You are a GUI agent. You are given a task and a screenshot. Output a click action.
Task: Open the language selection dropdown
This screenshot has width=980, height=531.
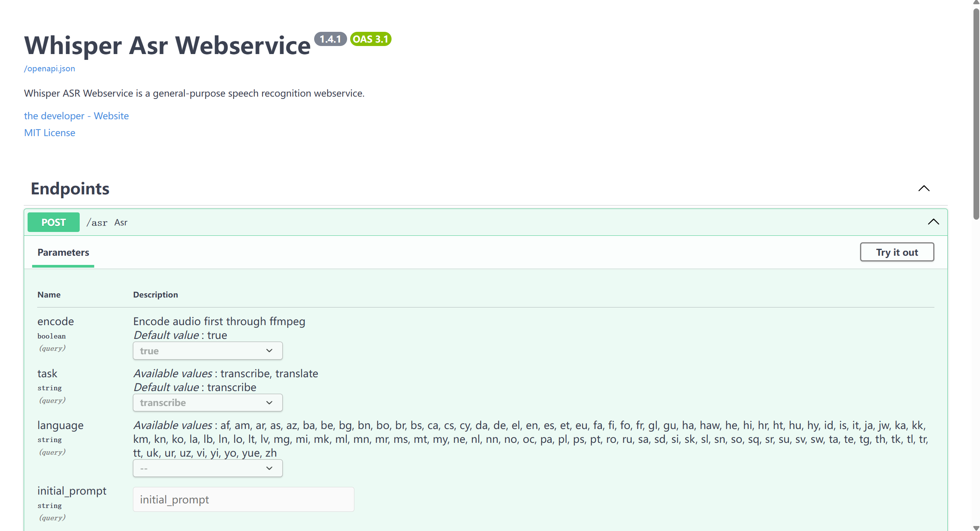coord(208,468)
